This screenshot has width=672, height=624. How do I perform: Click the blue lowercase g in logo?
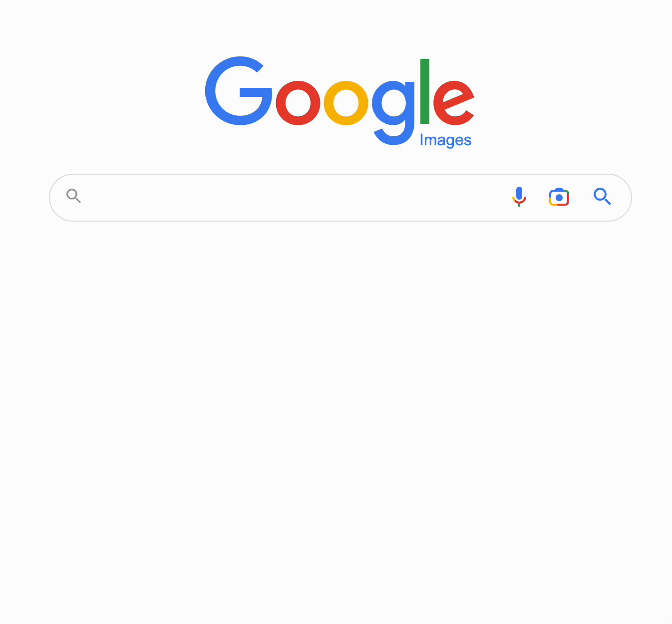[393, 113]
